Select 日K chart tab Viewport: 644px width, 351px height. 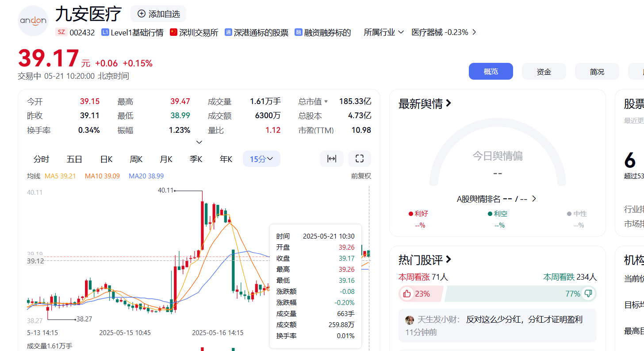[106, 159]
